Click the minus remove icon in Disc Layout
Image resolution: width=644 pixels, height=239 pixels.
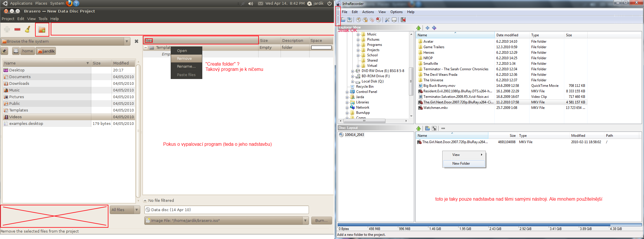(443, 128)
